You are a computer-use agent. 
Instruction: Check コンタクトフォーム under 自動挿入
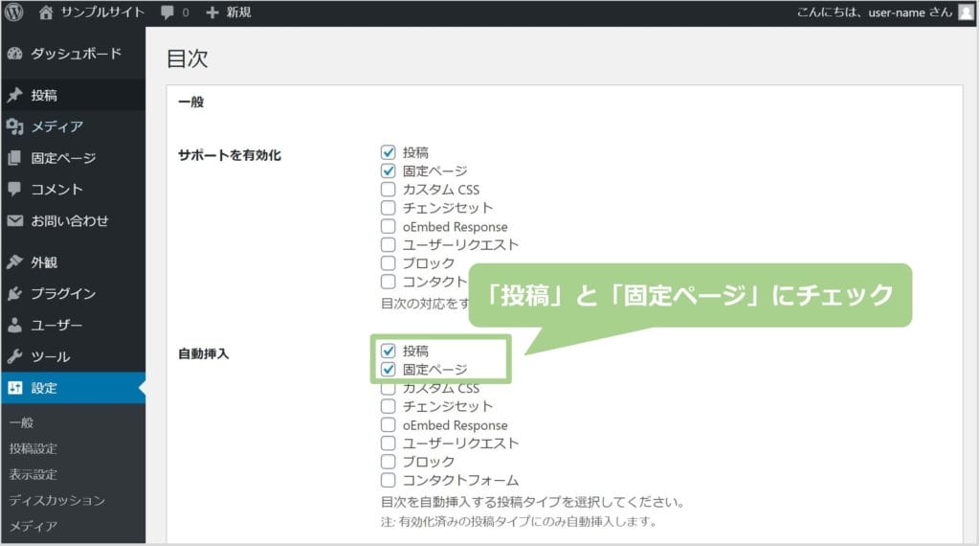pos(388,480)
